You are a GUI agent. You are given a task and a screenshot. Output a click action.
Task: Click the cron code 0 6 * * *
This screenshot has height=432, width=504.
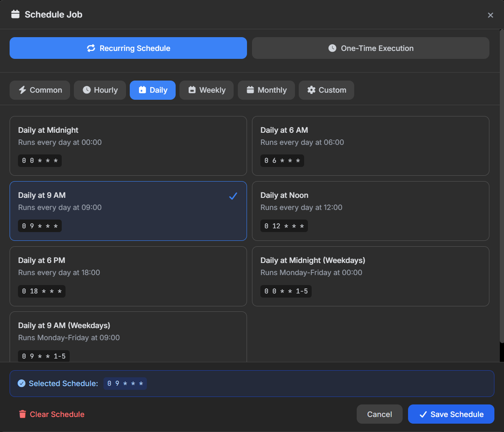tap(282, 161)
